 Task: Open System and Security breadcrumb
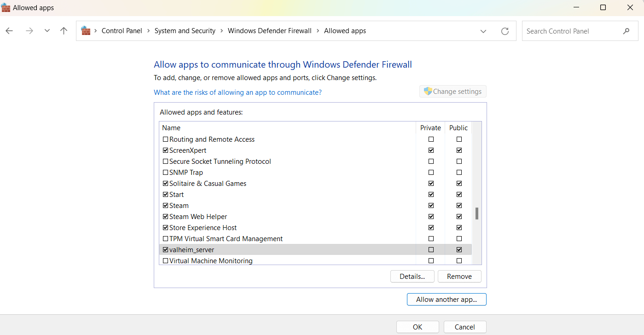coord(185,31)
